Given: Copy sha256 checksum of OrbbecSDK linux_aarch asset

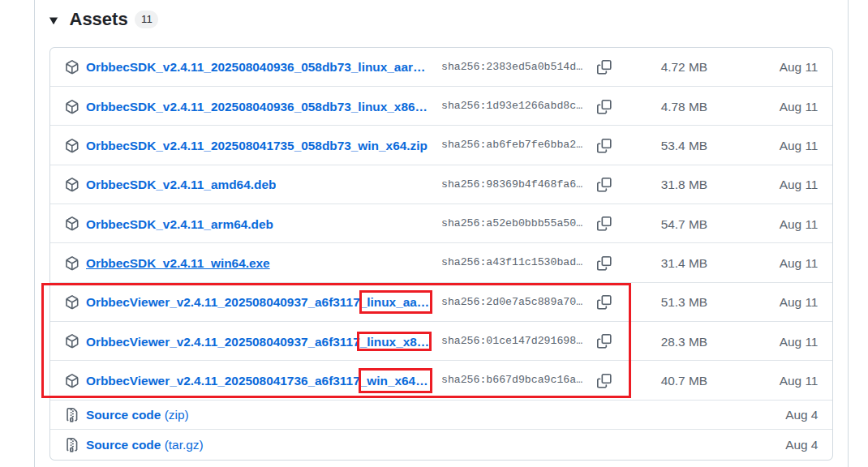Looking at the screenshot, I should pos(604,67).
